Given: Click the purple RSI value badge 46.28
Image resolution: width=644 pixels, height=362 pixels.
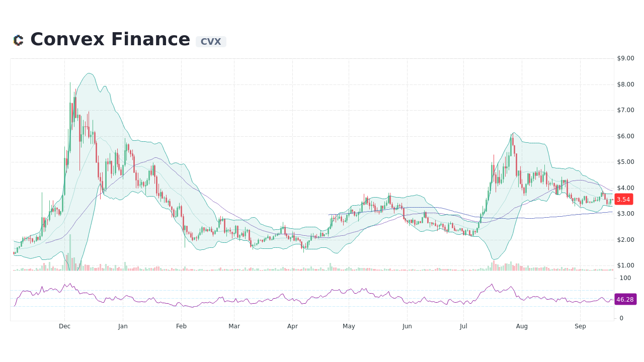Looking at the screenshot, I should [x=625, y=300].
